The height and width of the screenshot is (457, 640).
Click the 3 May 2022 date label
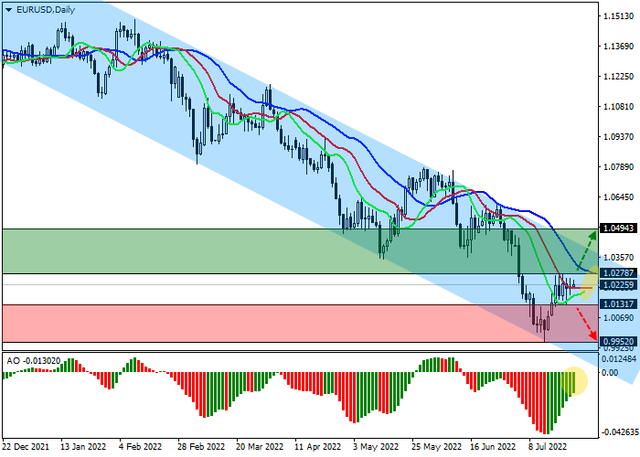pyautogui.click(x=376, y=447)
